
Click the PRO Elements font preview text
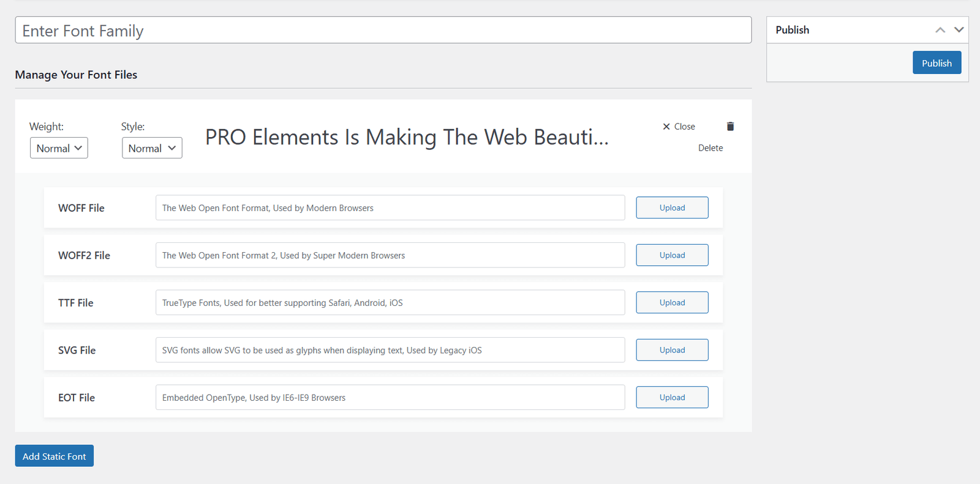pos(407,137)
